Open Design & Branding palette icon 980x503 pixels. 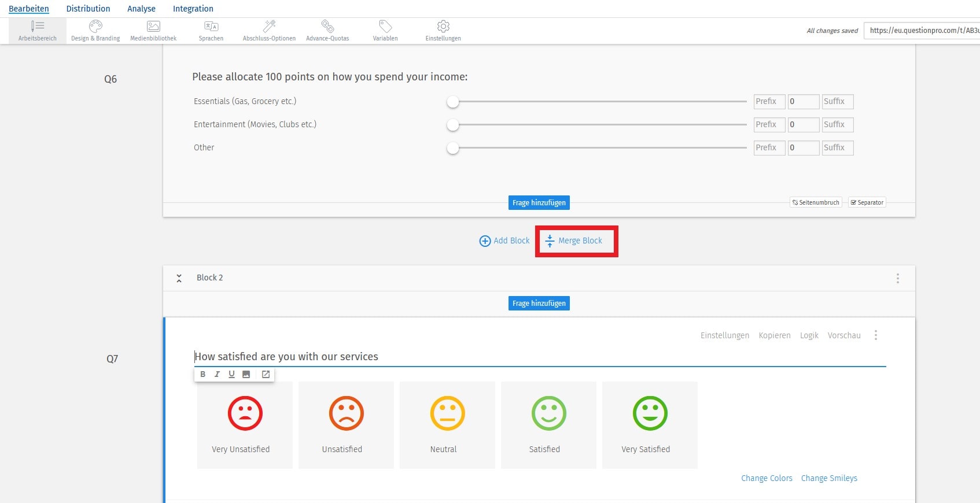click(95, 26)
